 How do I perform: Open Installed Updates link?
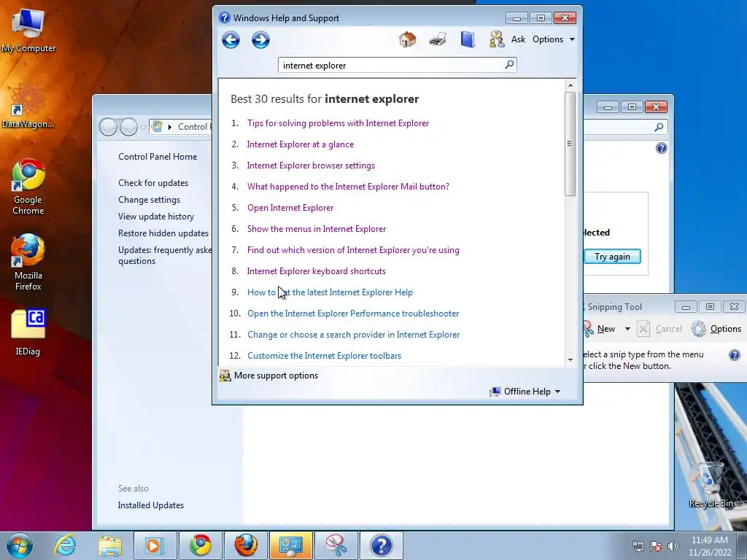(150, 505)
